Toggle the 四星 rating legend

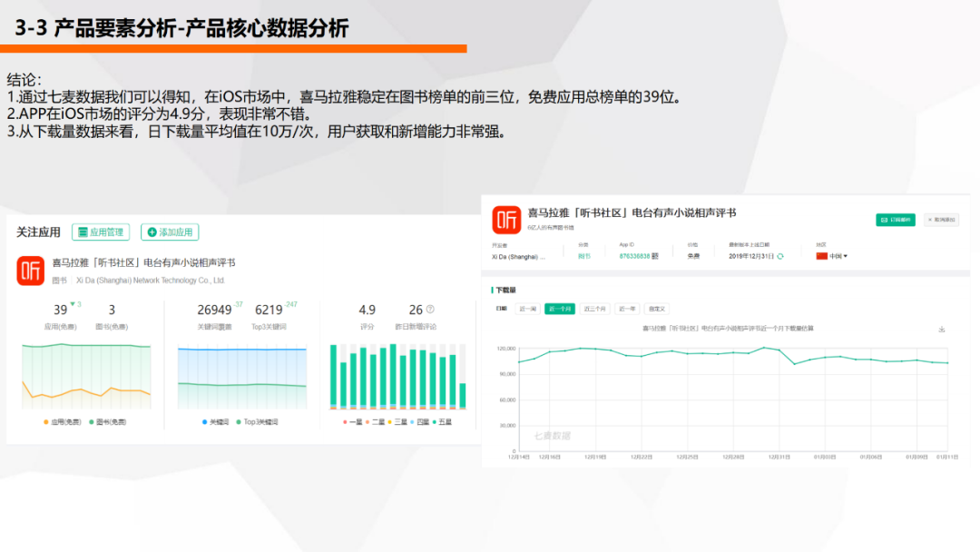coord(419,422)
